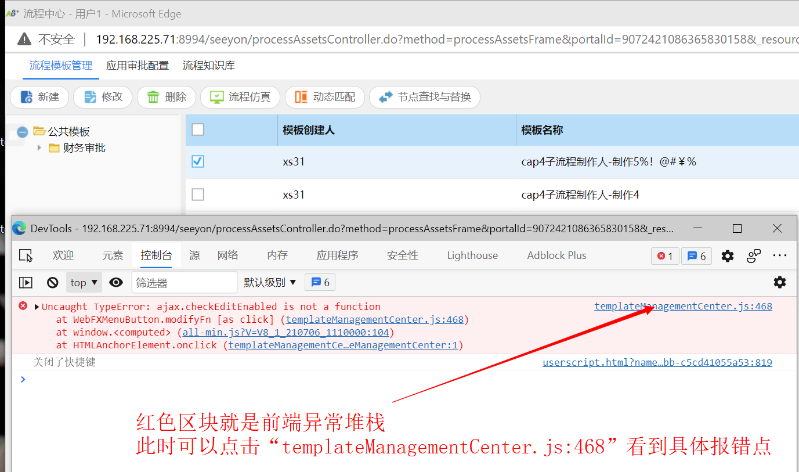The width and height of the screenshot is (799, 472).
Task: Toggle the console sidebar panel icon
Action: (x=25, y=282)
